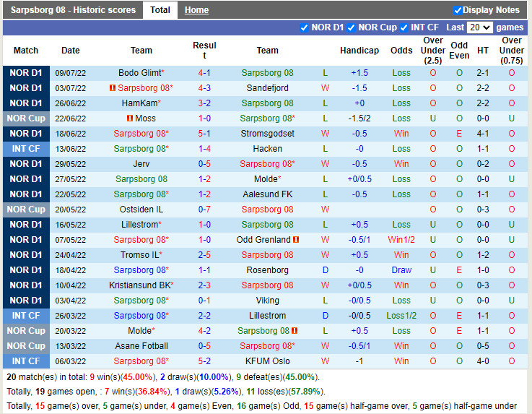Select the HT score 0-5
Image resolution: width=532 pixels, height=414 pixels.
click(483, 346)
